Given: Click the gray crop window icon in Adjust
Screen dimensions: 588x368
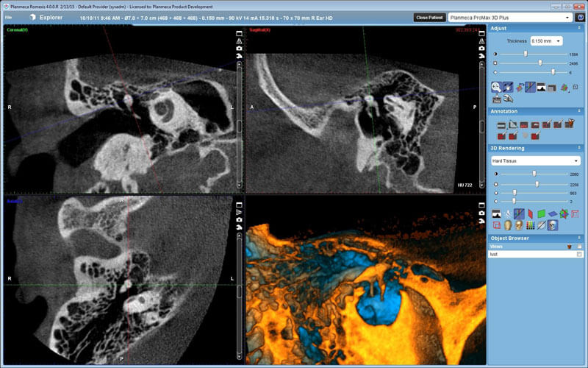Looking at the screenshot, I should [552, 88].
